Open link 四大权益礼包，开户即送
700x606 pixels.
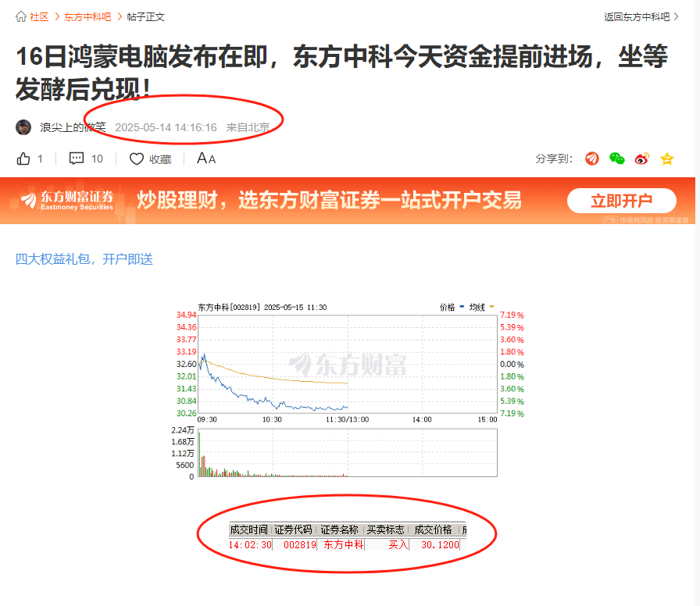pos(84,259)
